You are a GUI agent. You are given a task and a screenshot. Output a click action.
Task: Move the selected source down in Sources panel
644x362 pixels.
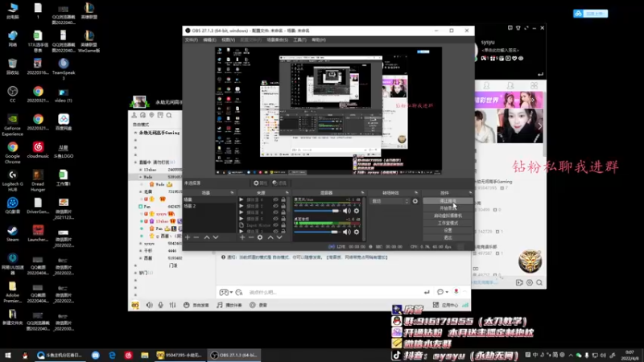pyautogui.click(x=279, y=237)
